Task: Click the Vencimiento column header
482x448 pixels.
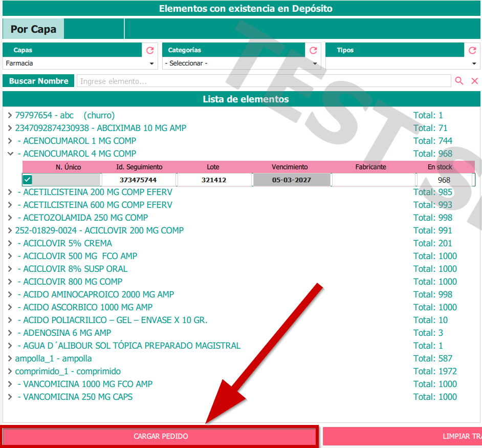Action: [290, 167]
